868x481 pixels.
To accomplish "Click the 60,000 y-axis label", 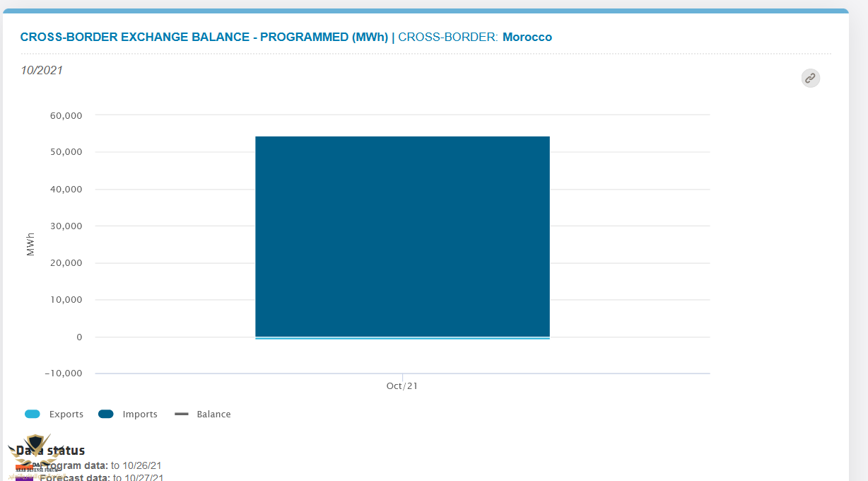I will (x=66, y=115).
